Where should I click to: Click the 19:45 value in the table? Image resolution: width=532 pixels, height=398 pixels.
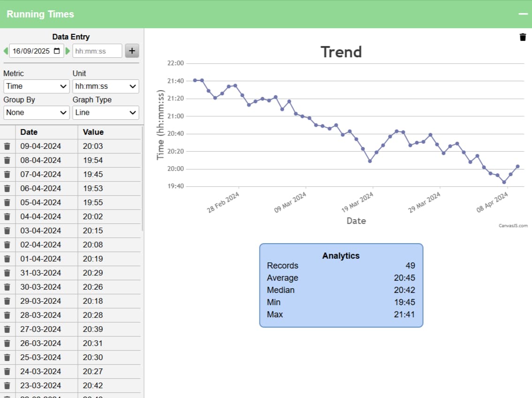tap(109, 175)
